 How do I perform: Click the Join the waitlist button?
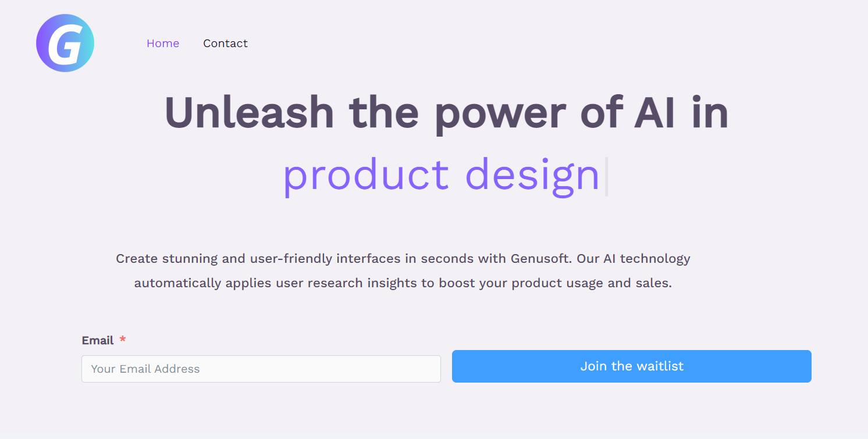pyautogui.click(x=632, y=366)
